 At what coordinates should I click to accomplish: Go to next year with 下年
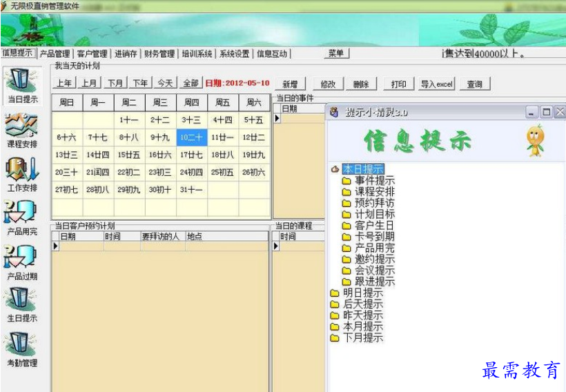click(140, 84)
